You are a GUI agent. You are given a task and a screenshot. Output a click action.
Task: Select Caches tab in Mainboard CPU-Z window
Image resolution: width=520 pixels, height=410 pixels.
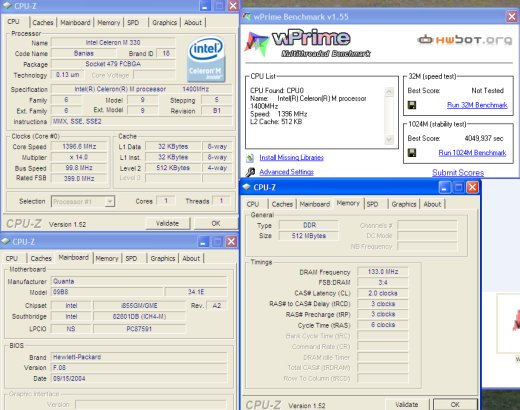tap(41, 258)
